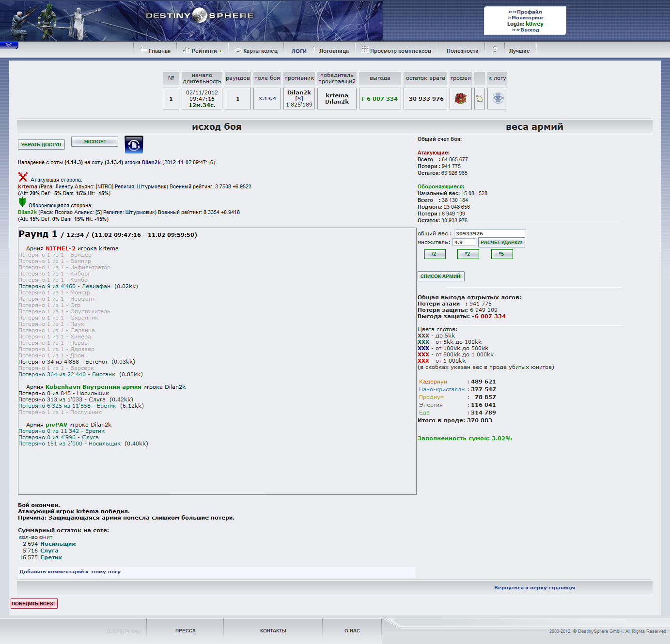Click the /2 divider button

click(434, 254)
